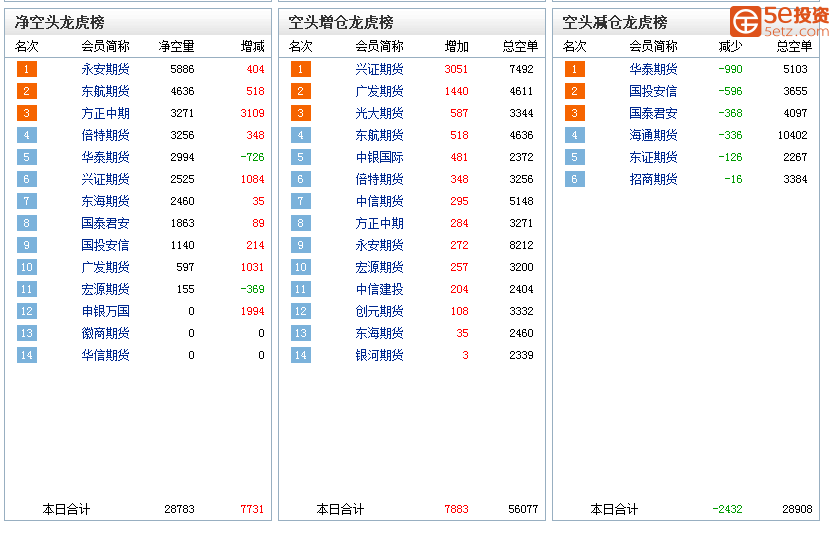Click 东海期货 in the 净空头龙虎榜 list
The height and width of the screenshot is (534, 837).
105,201
